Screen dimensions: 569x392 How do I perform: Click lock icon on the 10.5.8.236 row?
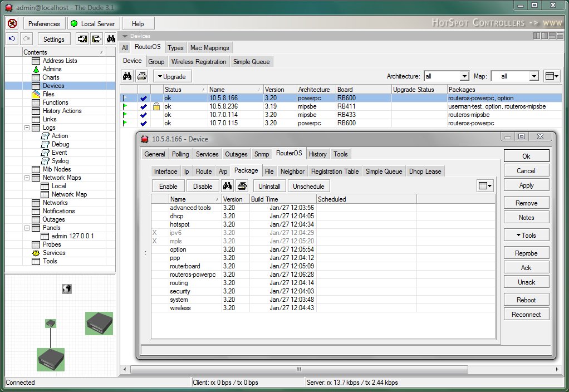pos(156,106)
